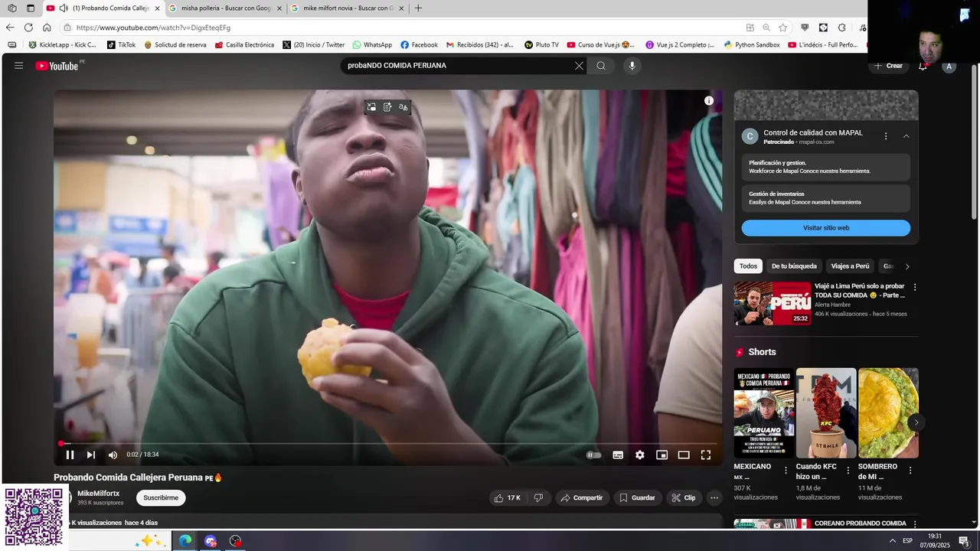Open the WhatsApp bookmark
Viewport: 980px width, 551px height.
(372, 45)
